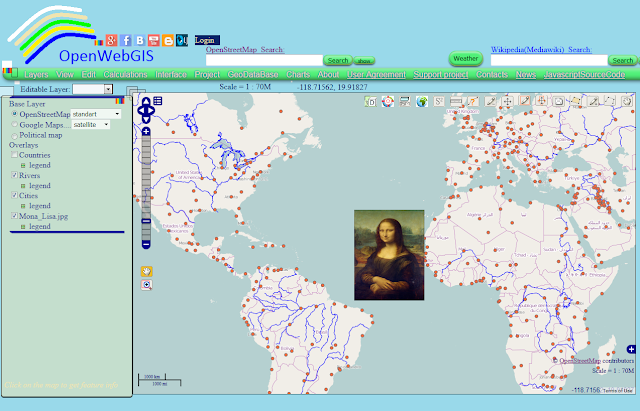Viewport: 640px width, 411px height.
Task: Zoom in with the plus button on zoom bar
Action: coord(146,131)
